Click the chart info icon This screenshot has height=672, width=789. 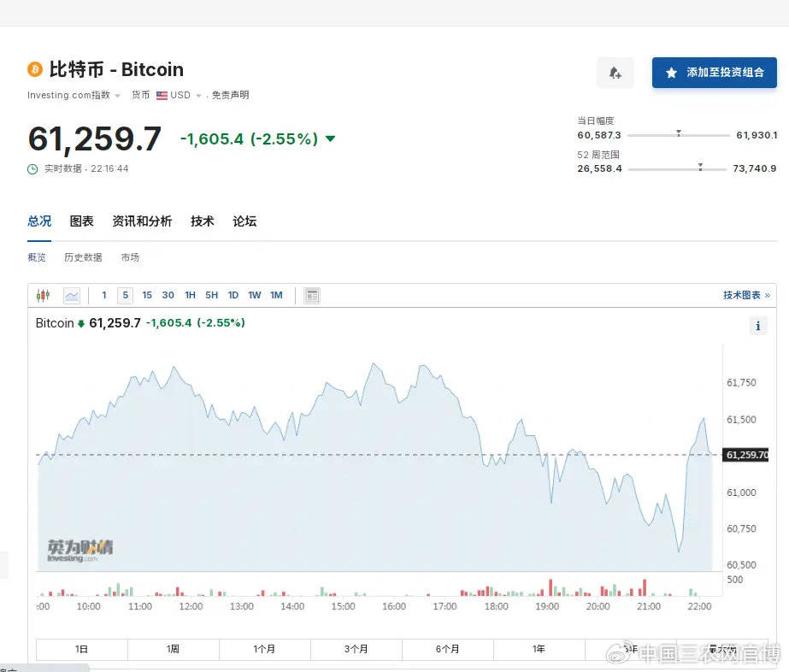(757, 326)
